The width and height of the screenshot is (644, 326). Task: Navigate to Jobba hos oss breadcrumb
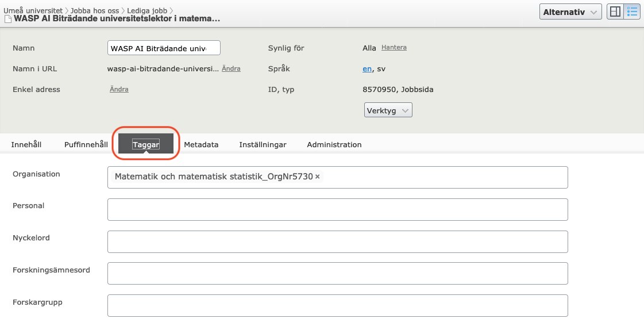click(95, 11)
